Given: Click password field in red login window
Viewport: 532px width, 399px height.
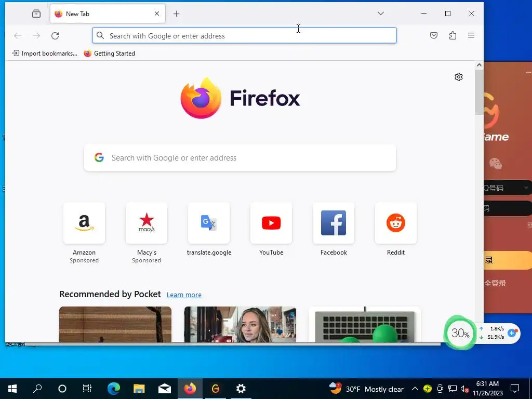Looking at the screenshot, I should 508,208.
